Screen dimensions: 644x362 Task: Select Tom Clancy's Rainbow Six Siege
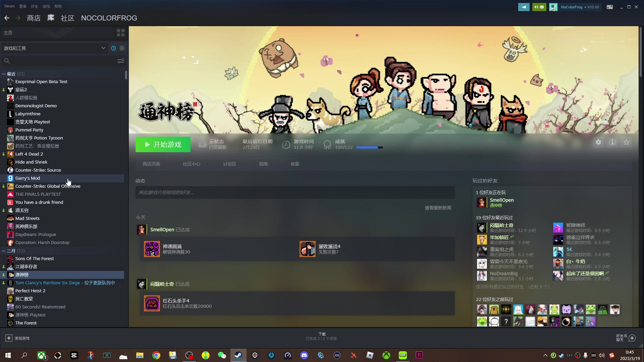[x=62, y=283]
